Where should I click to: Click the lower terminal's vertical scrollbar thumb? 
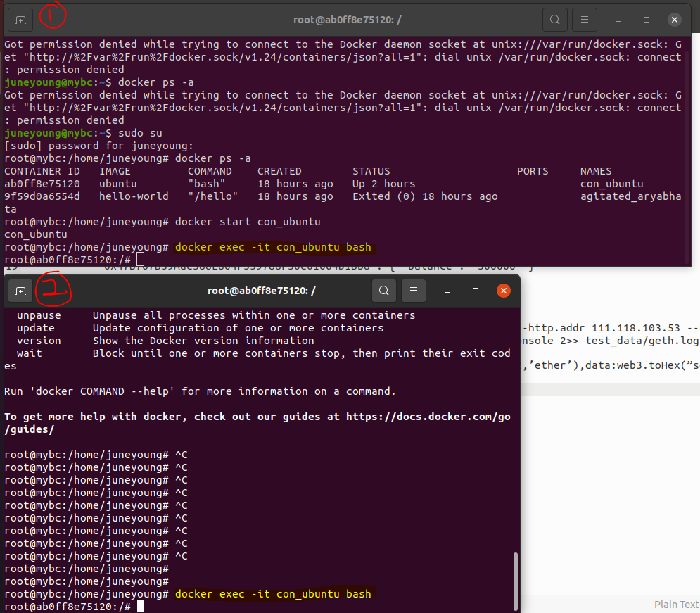pyautogui.click(x=516, y=581)
